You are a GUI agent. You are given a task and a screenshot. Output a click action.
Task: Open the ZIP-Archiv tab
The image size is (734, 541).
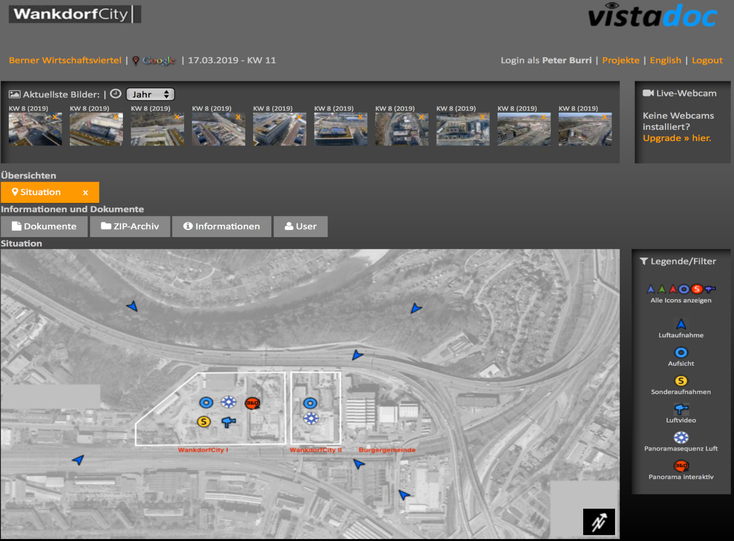130,227
